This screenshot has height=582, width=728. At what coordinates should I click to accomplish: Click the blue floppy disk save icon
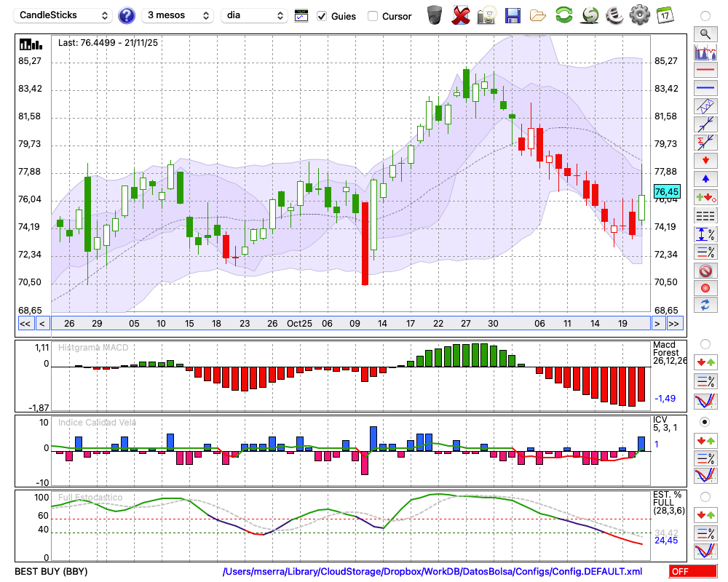(x=513, y=15)
